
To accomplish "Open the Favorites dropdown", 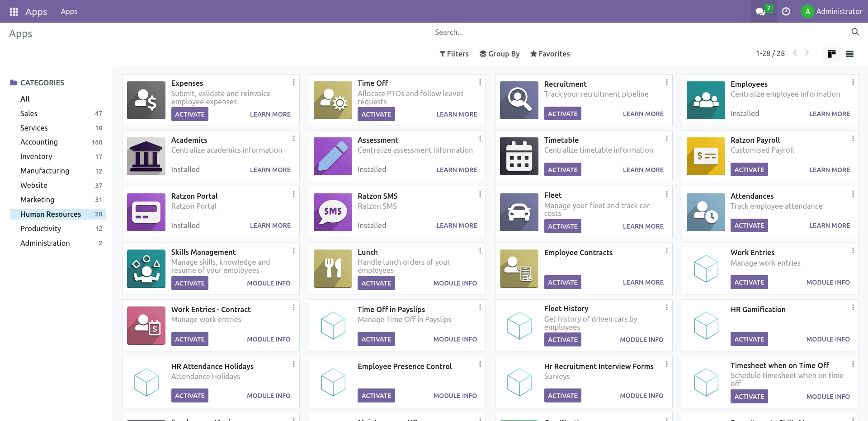I will point(550,54).
